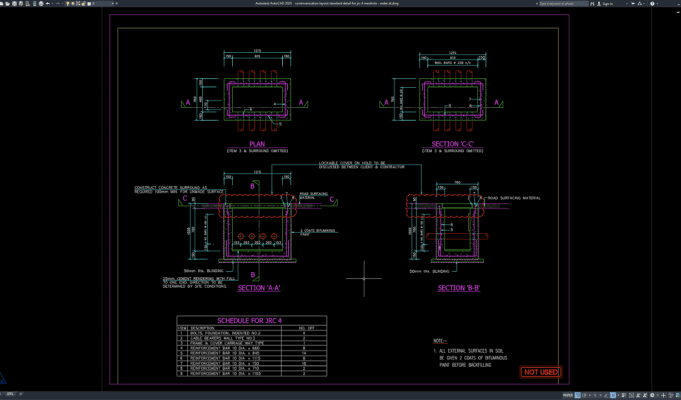Click the AutoCAD window title bar text

click(327, 3)
